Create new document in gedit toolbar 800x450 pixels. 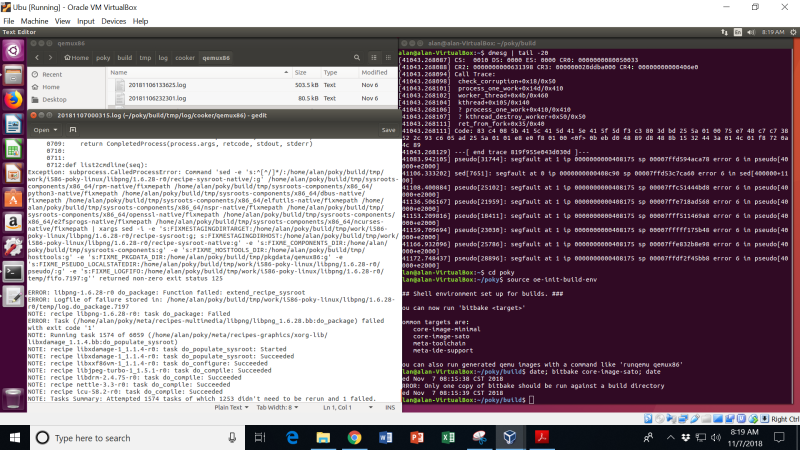pos(73,130)
